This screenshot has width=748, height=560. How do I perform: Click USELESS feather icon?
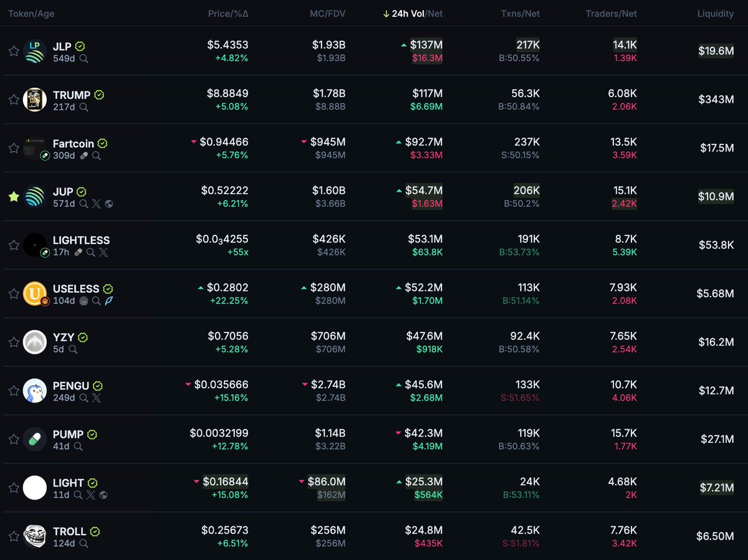tap(108, 301)
